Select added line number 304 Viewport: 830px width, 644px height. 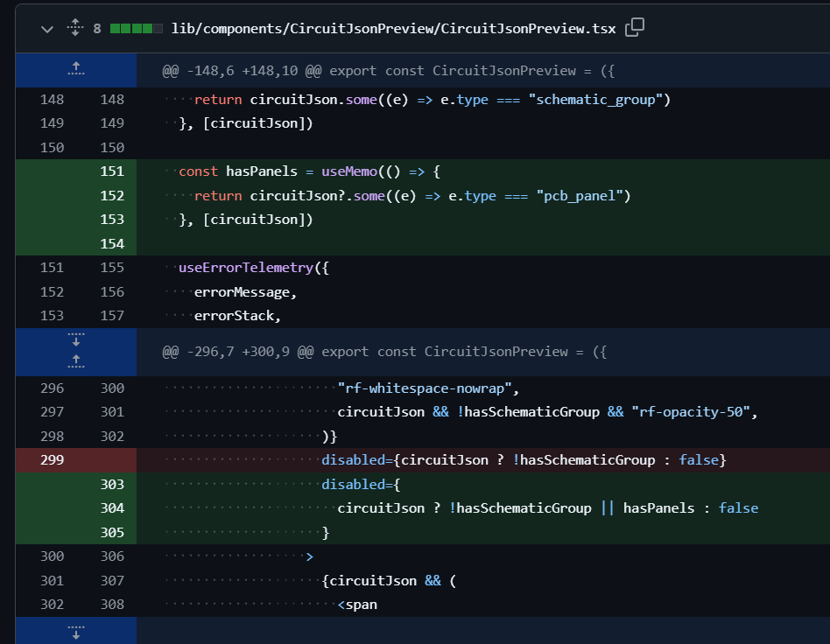click(x=112, y=508)
